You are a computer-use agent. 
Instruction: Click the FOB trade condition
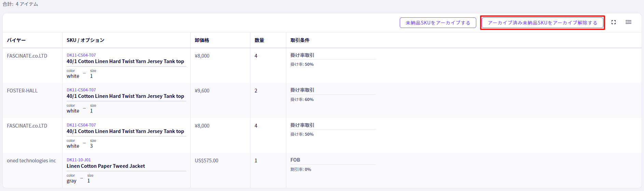coord(295,160)
